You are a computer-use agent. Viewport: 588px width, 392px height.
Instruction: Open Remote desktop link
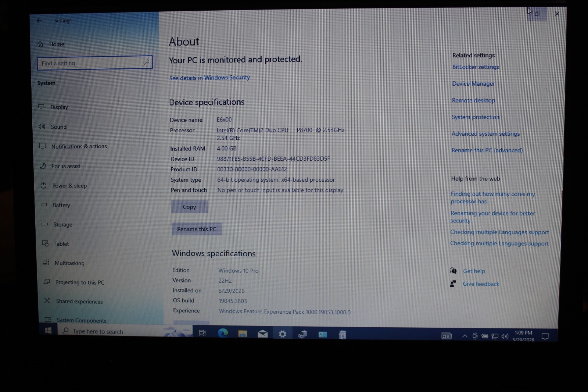[473, 100]
